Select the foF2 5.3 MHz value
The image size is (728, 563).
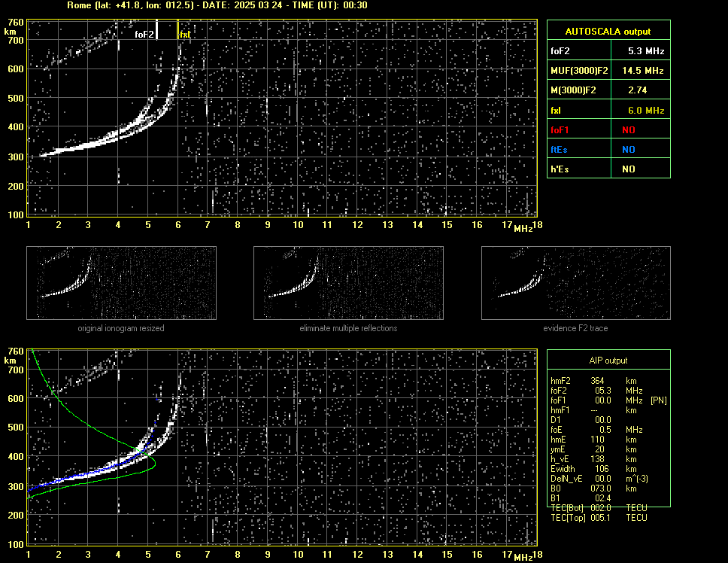pos(646,51)
